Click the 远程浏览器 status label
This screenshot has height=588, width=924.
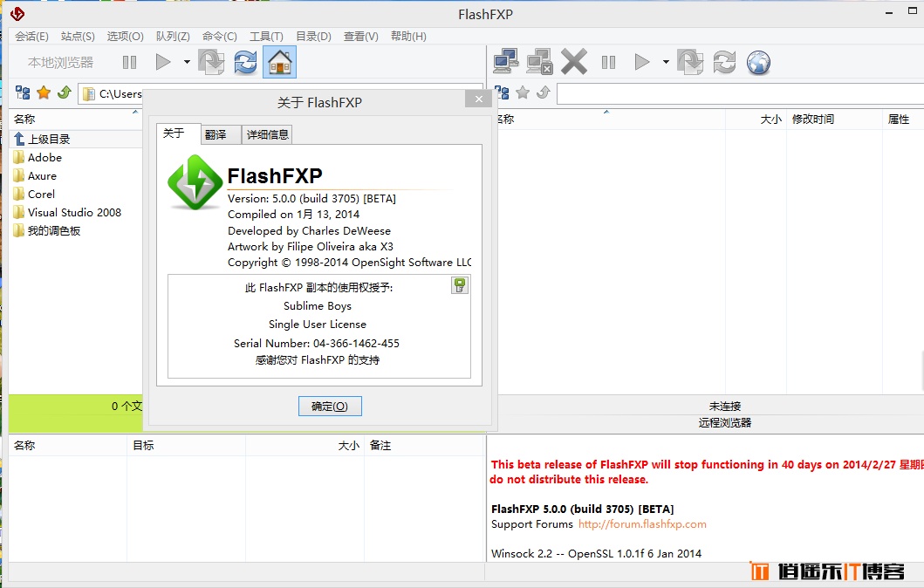[725, 422]
